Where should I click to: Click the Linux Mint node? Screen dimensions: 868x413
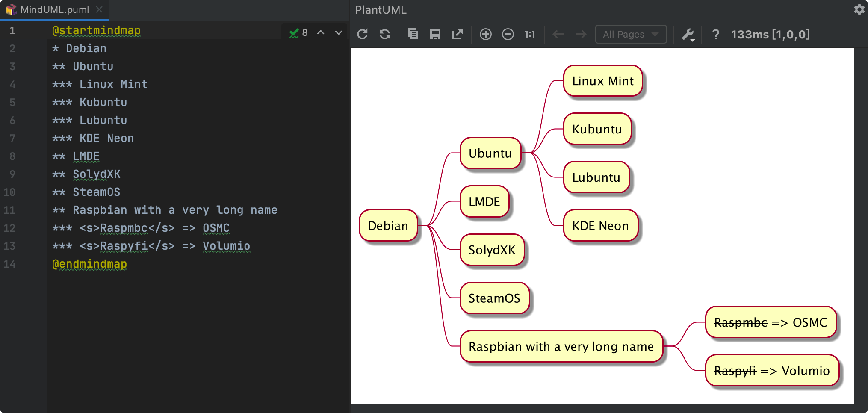[x=603, y=81]
